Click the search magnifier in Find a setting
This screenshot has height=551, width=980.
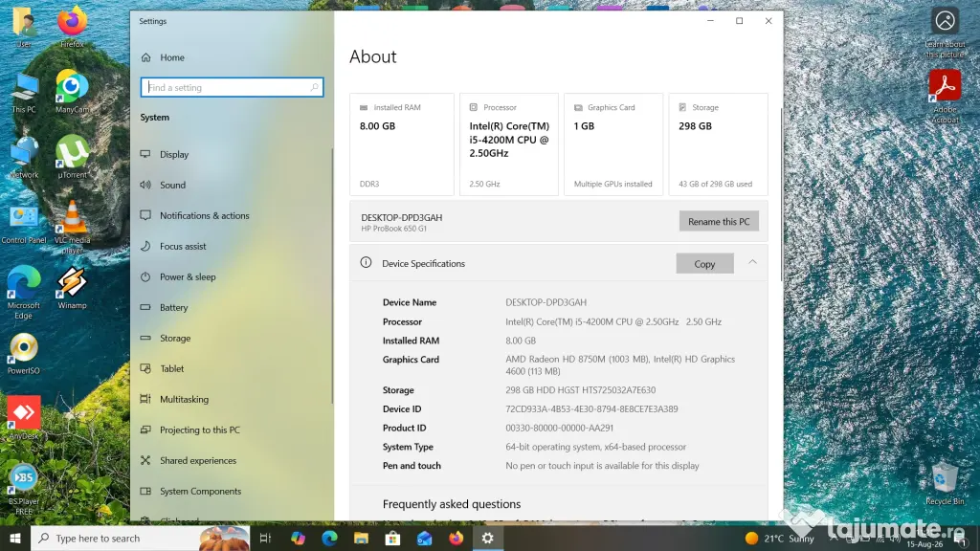click(314, 87)
